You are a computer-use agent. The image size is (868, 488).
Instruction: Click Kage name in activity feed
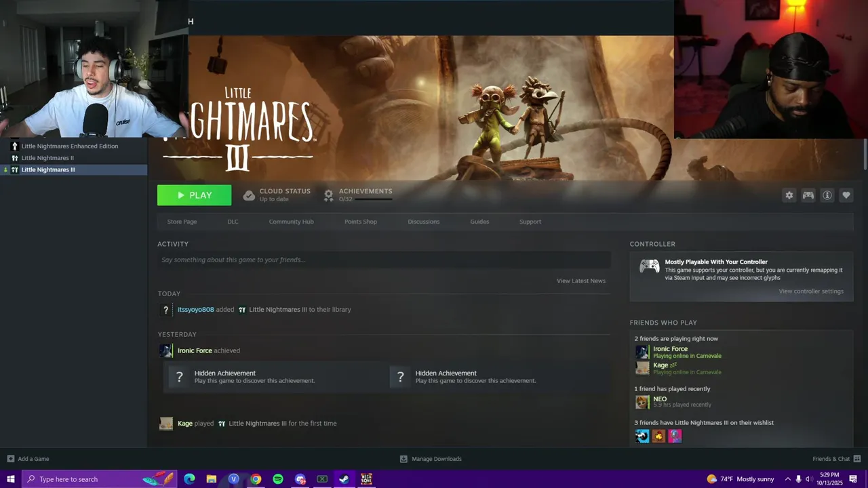pyautogui.click(x=185, y=424)
